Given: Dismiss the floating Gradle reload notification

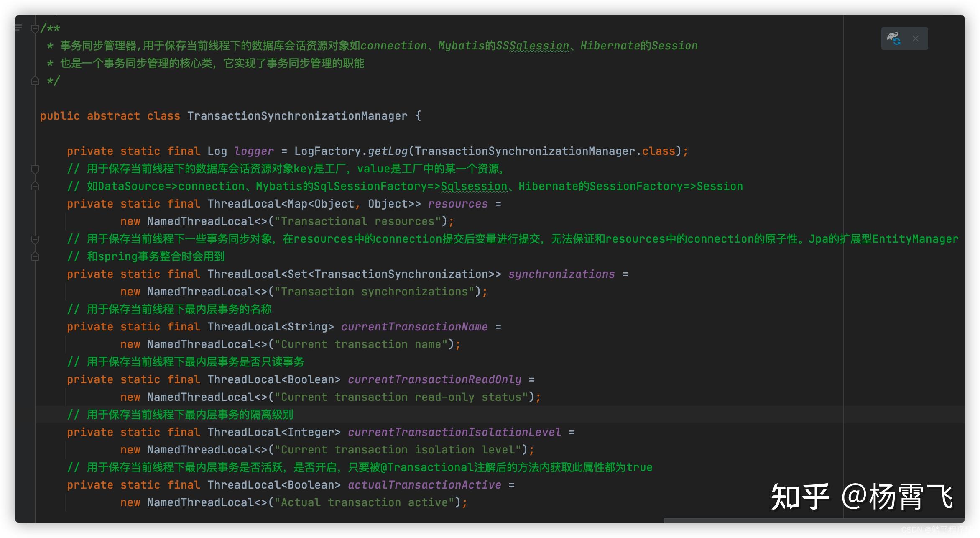Looking at the screenshot, I should (x=916, y=38).
